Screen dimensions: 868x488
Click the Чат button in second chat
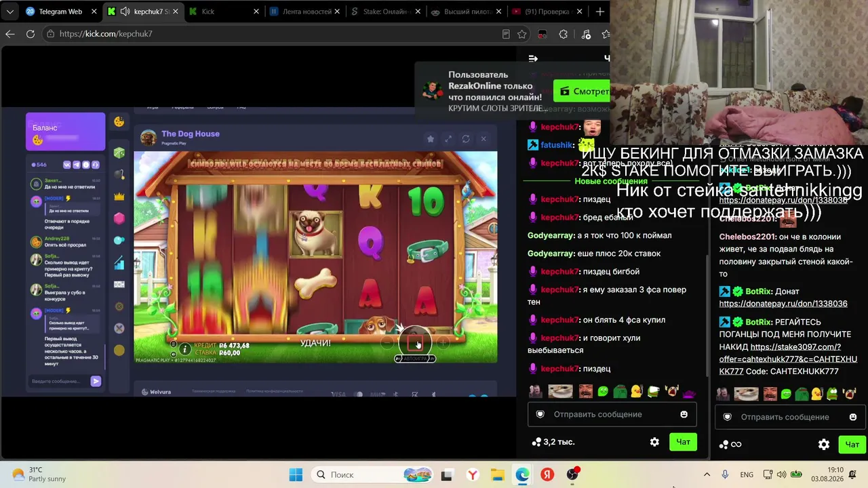[x=852, y=445]
